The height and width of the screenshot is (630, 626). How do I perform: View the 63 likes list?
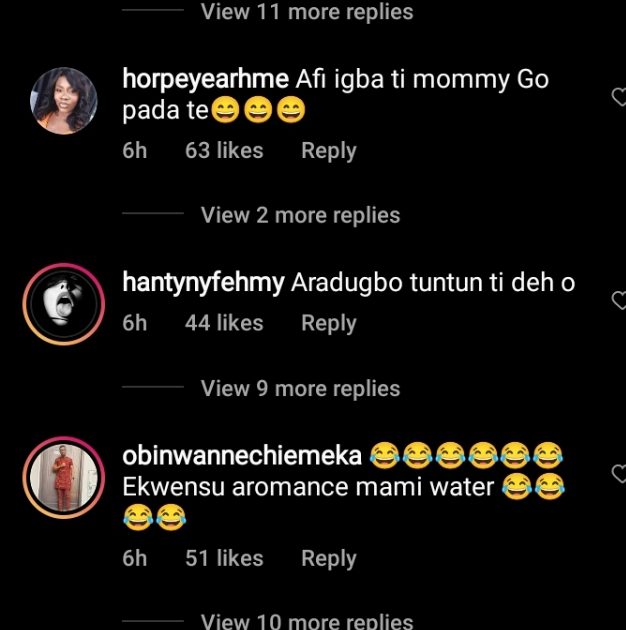point(224,151)
